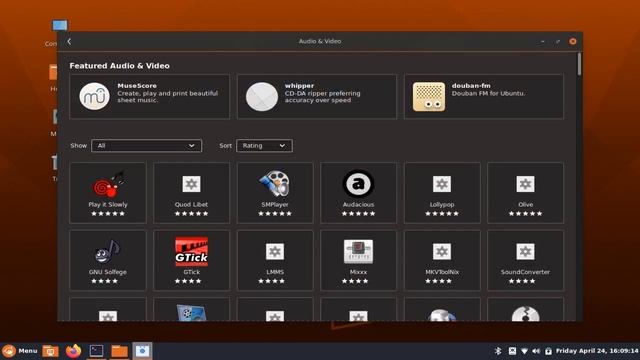Open the Play it Slowly app icon
The height and width of the screenshot is (360, 640).
coord(108,184)
